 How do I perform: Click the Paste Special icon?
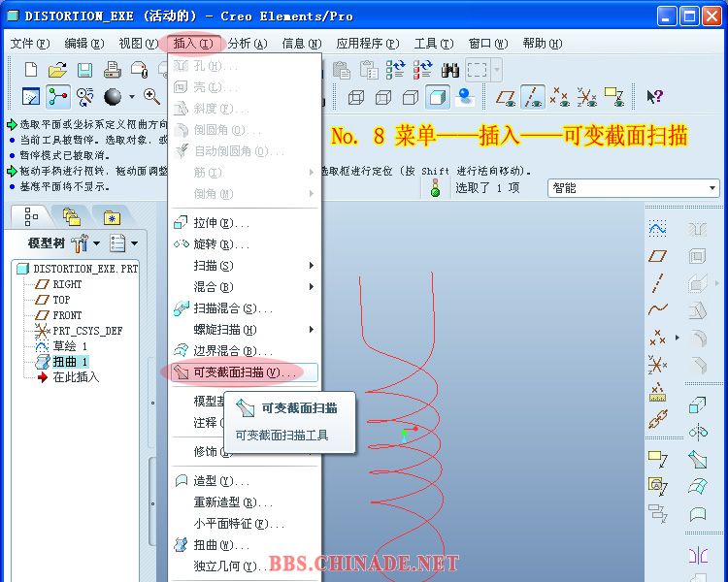tap(369, 70)
